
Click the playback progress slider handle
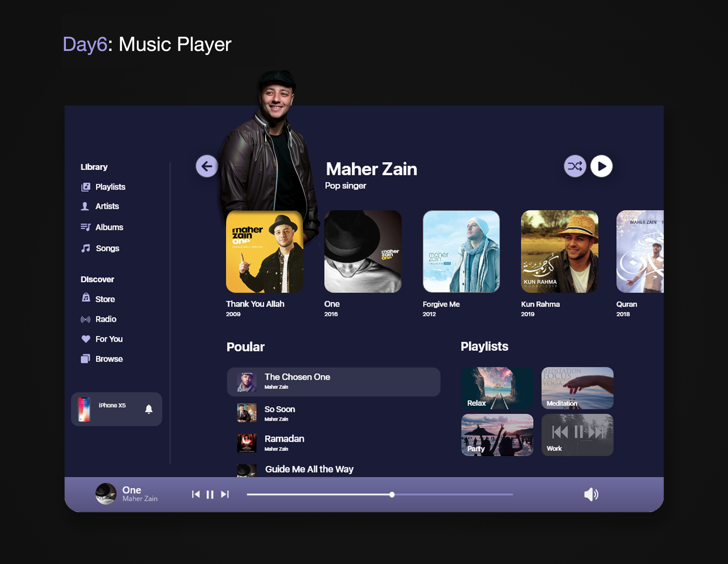pyautogui.click(x=392, y=495)
